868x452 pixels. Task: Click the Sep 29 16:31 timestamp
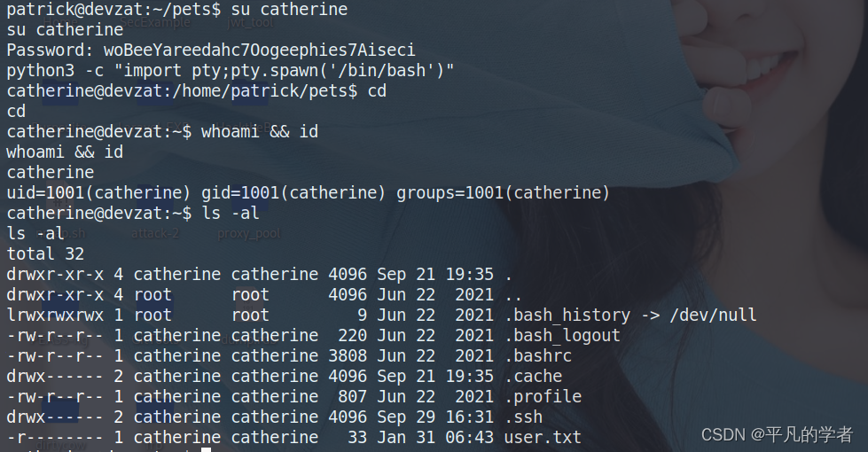tap(435, 417)
